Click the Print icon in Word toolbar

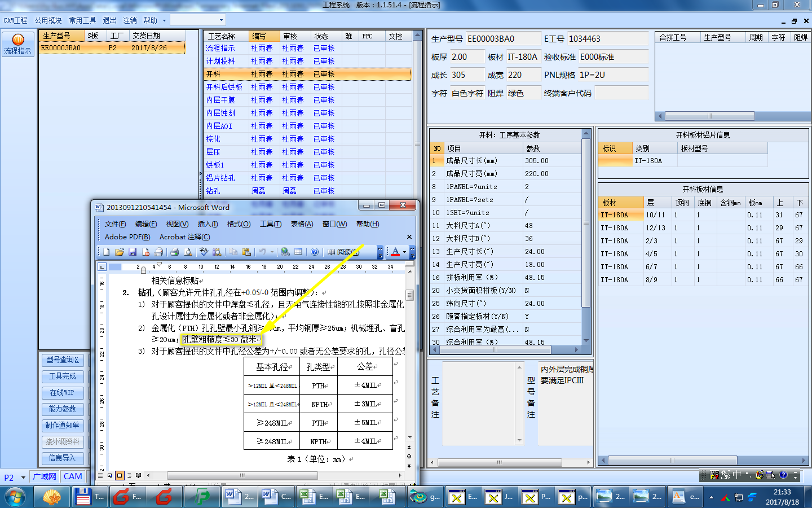click(x=174, y=252)
